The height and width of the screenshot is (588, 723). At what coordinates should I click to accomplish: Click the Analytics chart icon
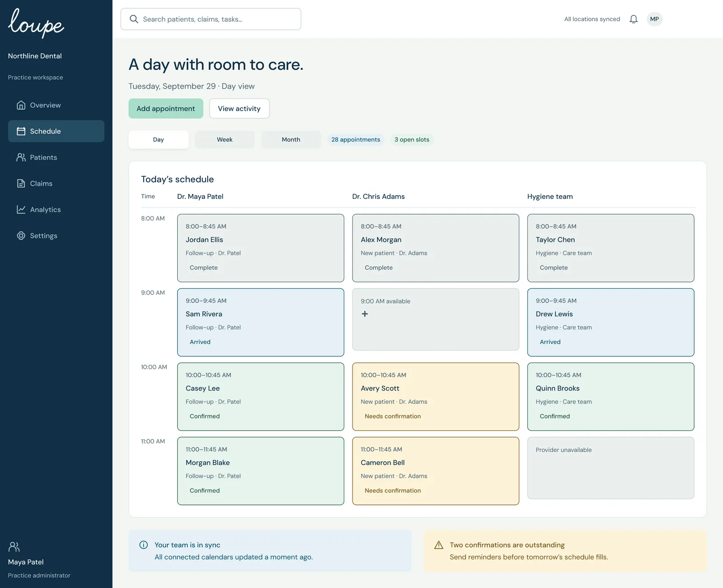tap(21, 210)
